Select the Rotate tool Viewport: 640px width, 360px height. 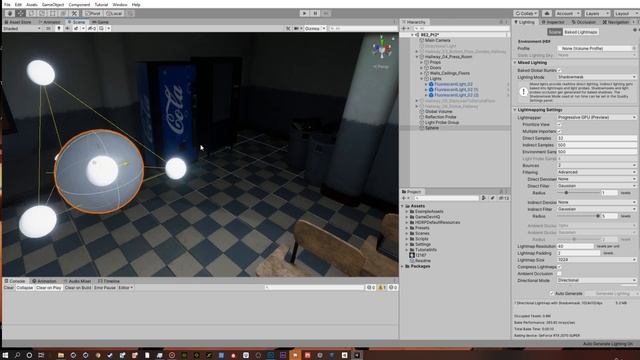(x=31, y=13)
